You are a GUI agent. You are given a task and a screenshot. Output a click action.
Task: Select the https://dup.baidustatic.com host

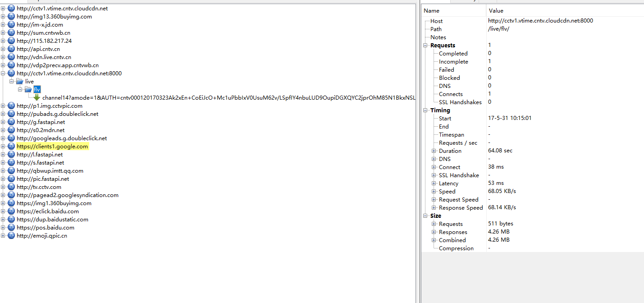pyautogui.click(x=53, y=220)
